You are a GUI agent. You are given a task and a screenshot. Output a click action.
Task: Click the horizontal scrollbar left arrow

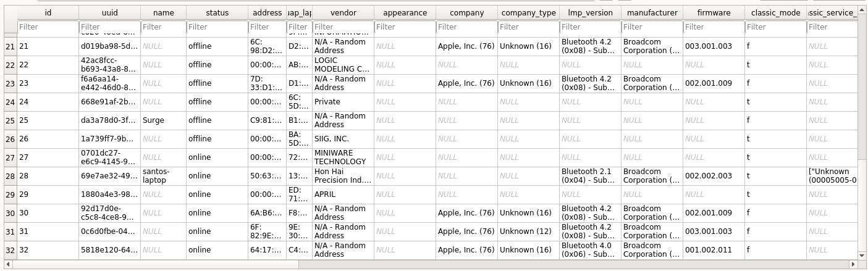[8, 264]
